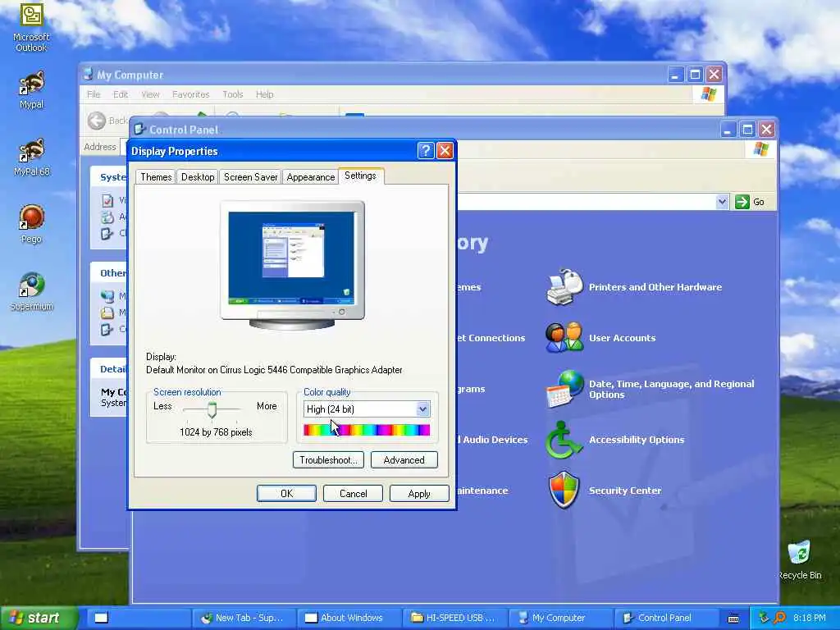Screen dimensions: 840x630
Task: Open the User Accounts link
Action: coord(622,338)
